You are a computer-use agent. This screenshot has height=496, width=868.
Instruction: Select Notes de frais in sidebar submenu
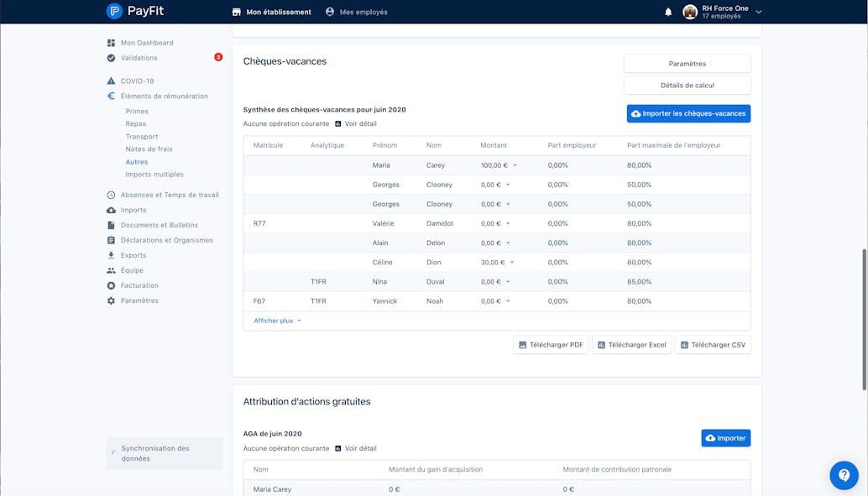tap(149, 149)
